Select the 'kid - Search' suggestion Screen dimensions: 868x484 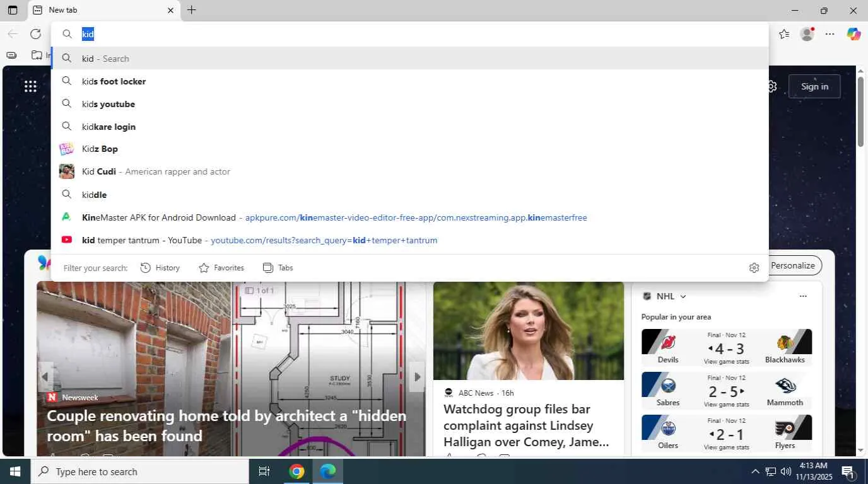point(410,59)
